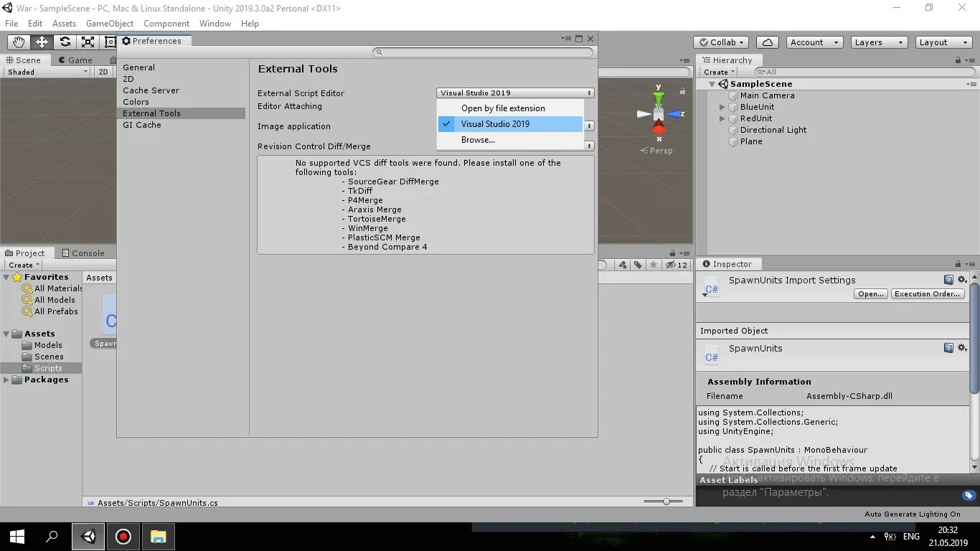Click the screen recorder taskbar icon

[123, 536]
